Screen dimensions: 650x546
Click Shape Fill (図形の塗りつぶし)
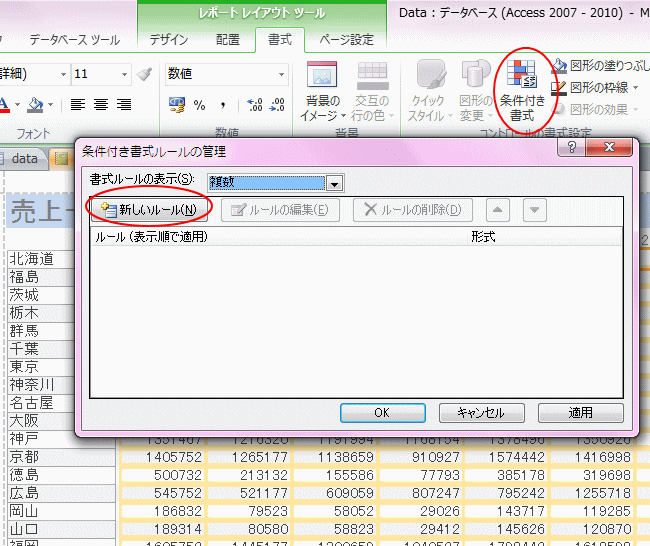(600, 66)
